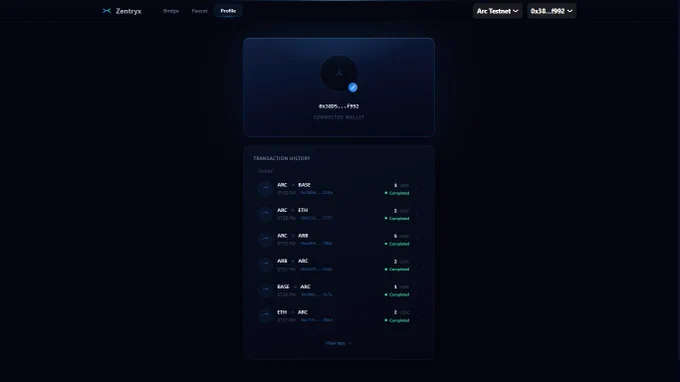Open the transaction hash link for ARC to BASE
Screen dimensions: 680x382
[317, 193]
